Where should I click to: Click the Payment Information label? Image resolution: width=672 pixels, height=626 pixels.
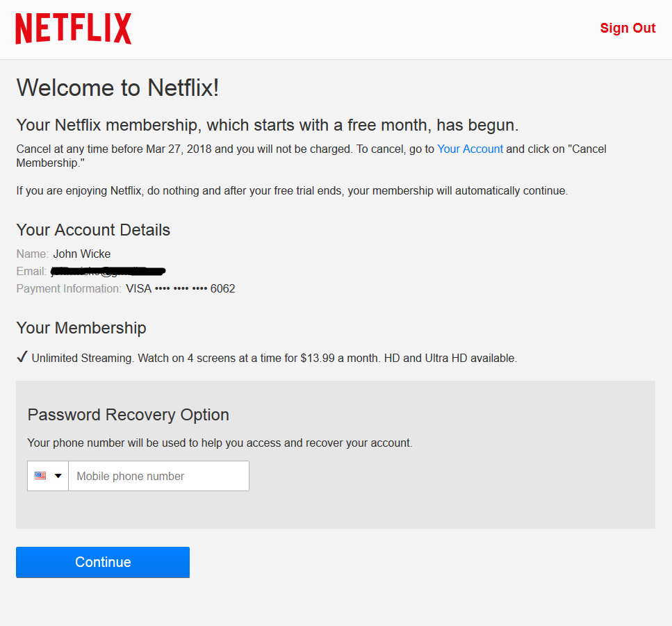point(69,288)
